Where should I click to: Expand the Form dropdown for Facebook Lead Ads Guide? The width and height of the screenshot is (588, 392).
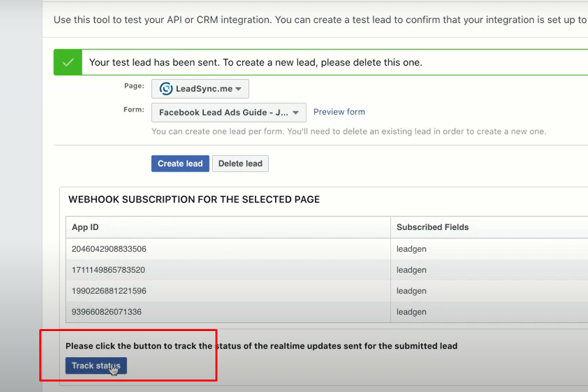[x=229, y=112]
